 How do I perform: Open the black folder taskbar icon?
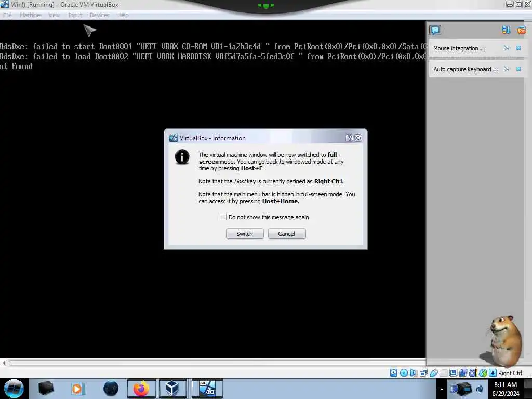tap(46, 389)
